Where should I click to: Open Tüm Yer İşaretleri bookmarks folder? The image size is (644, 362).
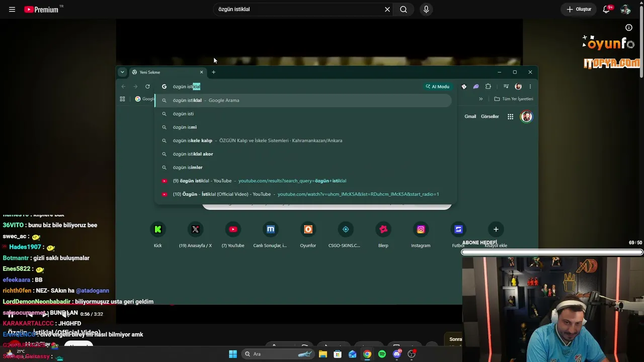(x=514, y=99)
